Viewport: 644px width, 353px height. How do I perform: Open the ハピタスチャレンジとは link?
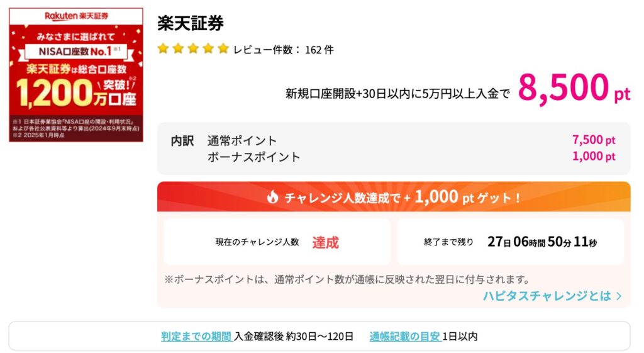552,296
